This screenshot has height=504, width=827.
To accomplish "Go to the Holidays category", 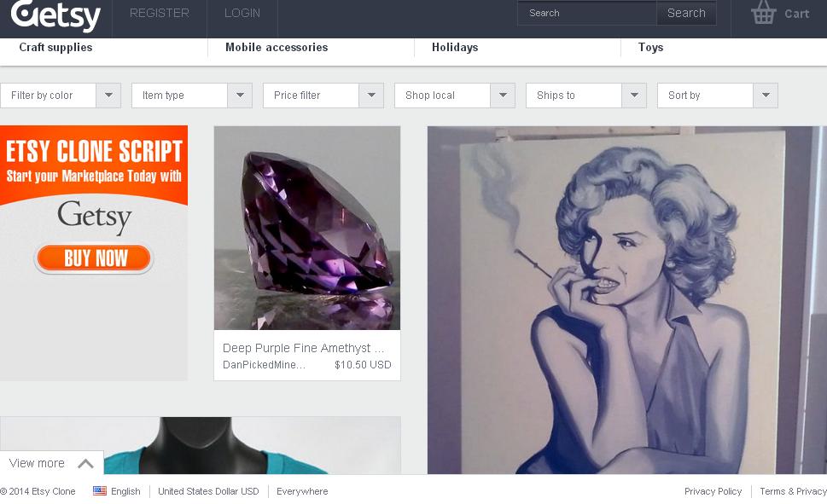I will 455,48.
